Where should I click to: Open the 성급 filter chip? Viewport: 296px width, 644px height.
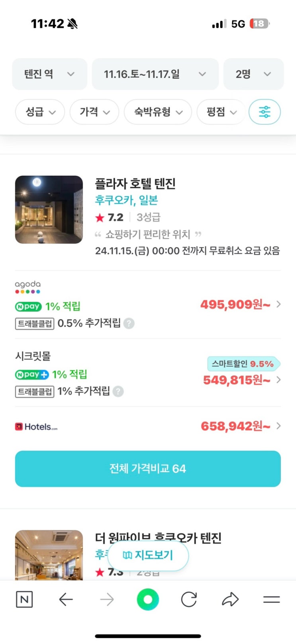tap(40, 112)
